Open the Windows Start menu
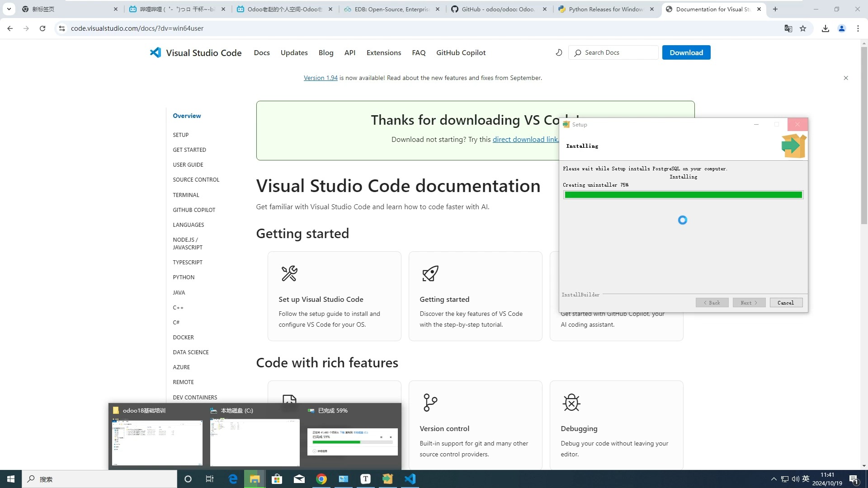 [x=11, y=479]
